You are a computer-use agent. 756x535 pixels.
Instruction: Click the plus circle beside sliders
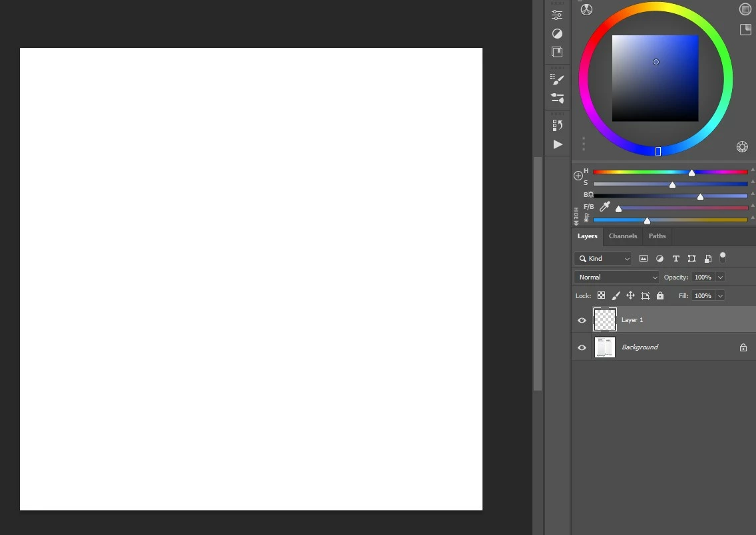click(578, 176)
